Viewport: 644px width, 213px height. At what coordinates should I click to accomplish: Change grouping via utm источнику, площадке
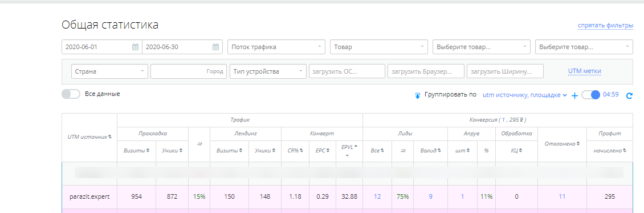524,95
